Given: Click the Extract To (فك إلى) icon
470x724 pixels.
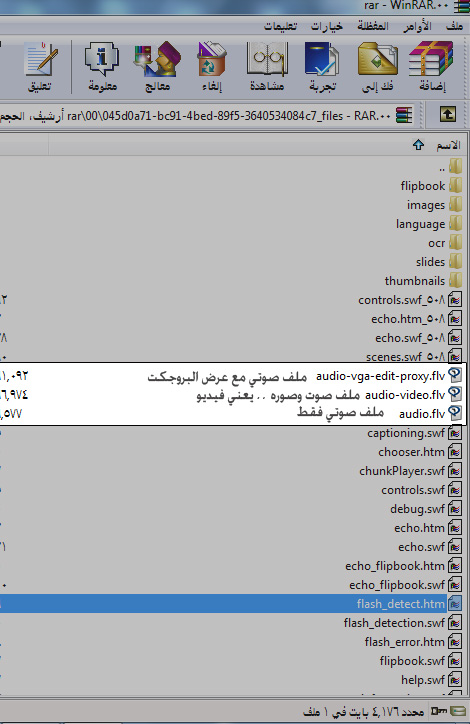Looking at the screenshot, I should point(377,59).
